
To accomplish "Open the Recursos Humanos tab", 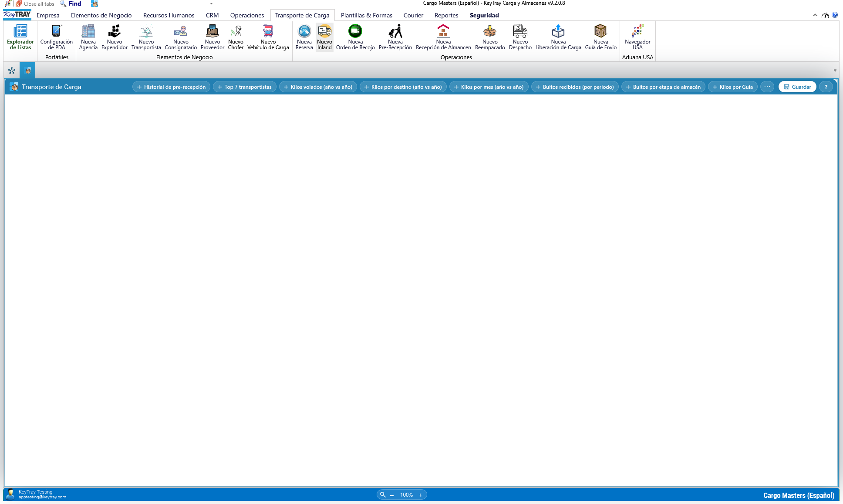I will click(169, 15).
